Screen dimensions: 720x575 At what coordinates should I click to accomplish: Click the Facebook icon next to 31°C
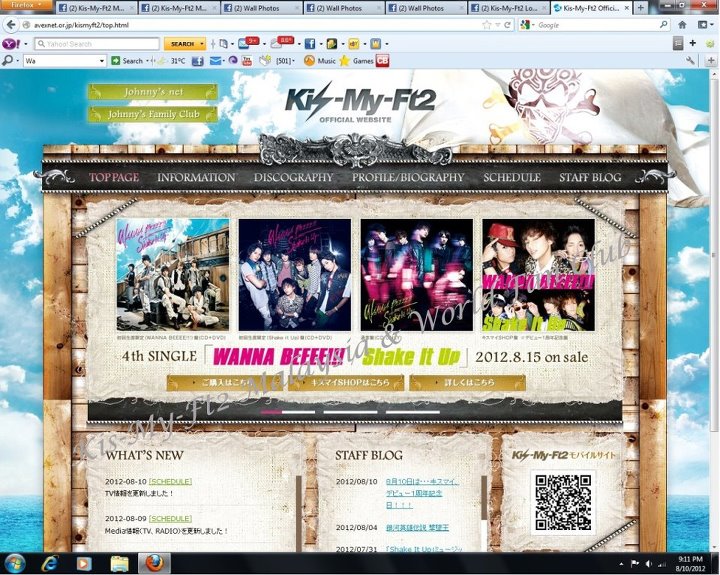pyautogui.click(x=197, y=61)
